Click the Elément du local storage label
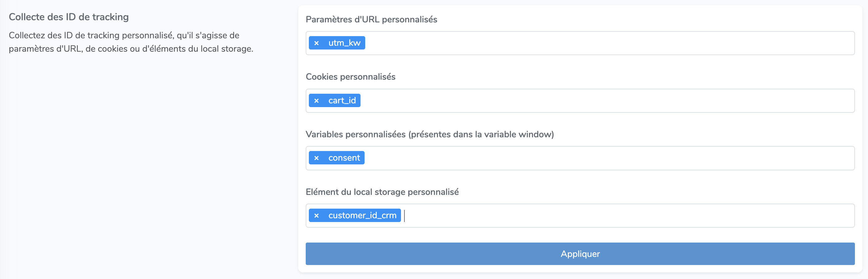Image resolution: width=868 pixels, height=279 pixels. 382,192
